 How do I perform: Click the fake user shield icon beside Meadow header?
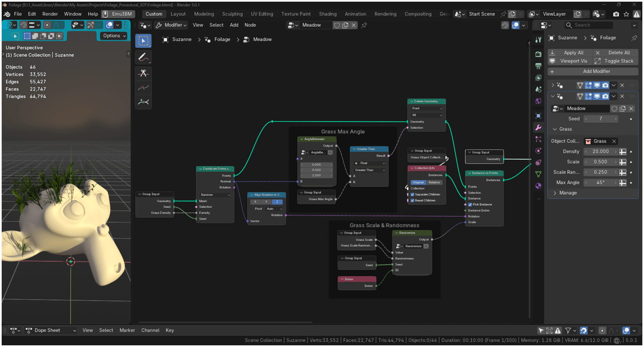click(x=337, y=25)
